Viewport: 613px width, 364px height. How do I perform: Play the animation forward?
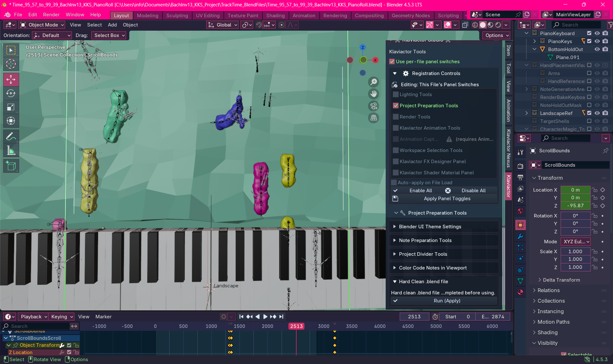265,317
